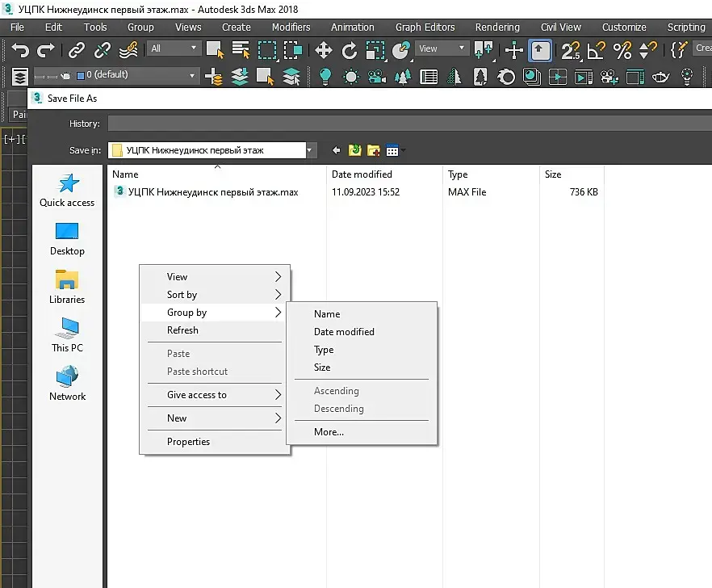The height and width of the screenshot is (588, 712).
Task: Click the teapot render icon
Action: (661, 77)
